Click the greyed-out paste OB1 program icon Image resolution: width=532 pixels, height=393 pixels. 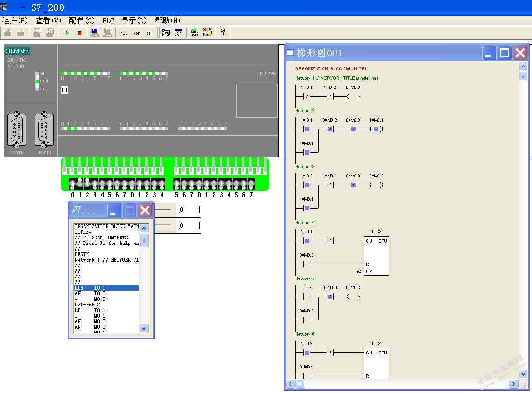(37, 33)
